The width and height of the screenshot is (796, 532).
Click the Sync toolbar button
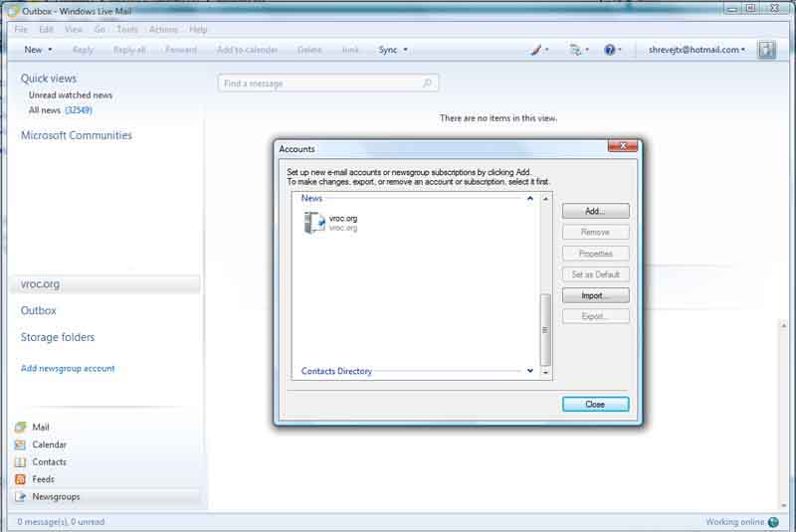[388, 50]
